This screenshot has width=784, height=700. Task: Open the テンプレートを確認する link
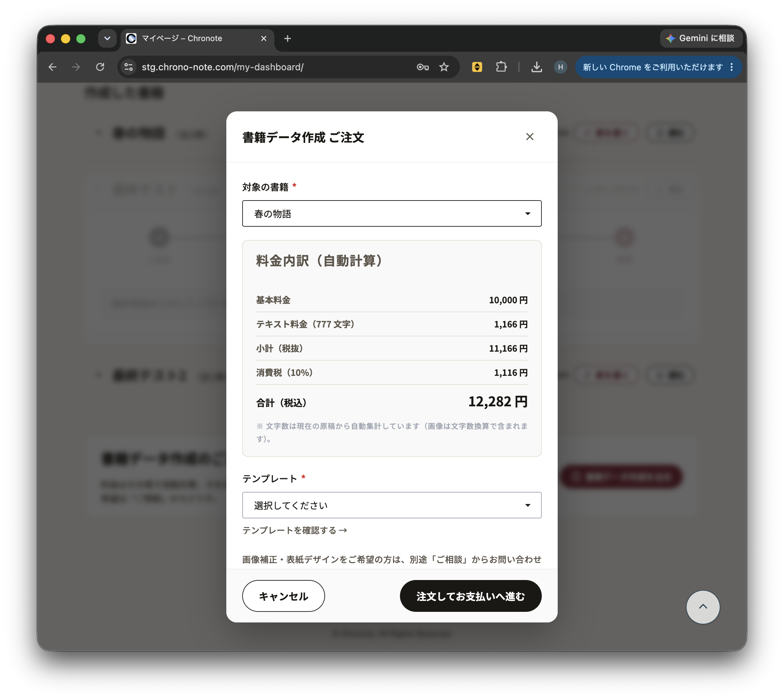pos(295,530)
